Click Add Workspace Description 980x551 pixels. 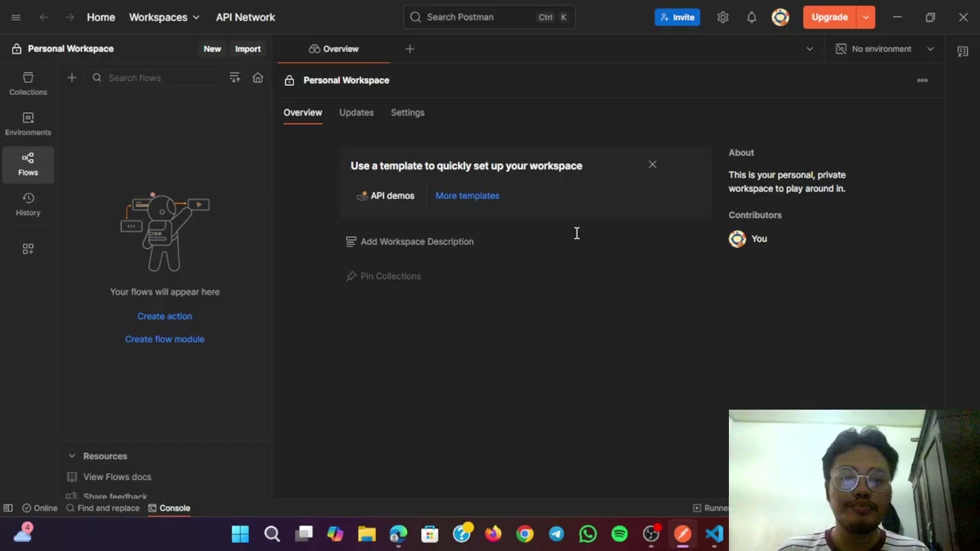(x=410, y=242)
